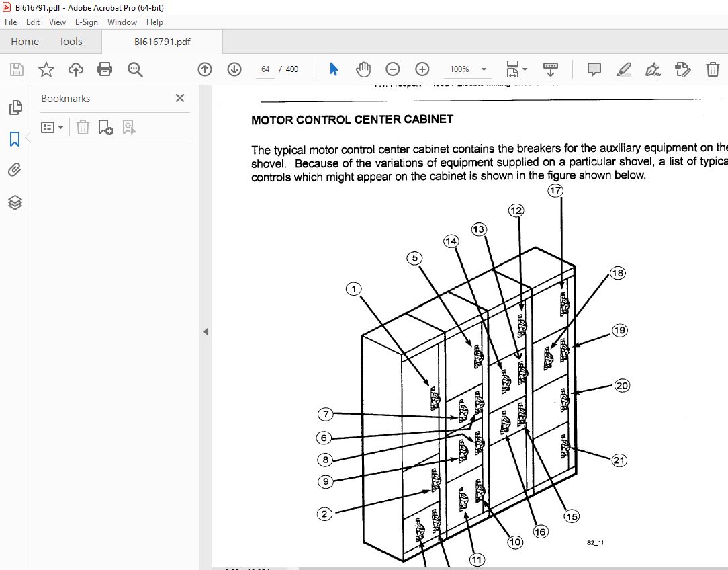This screenshot has width=728, height=570.
Task: Open the Attachments panel paperclip icon
Action: [15, 169]
